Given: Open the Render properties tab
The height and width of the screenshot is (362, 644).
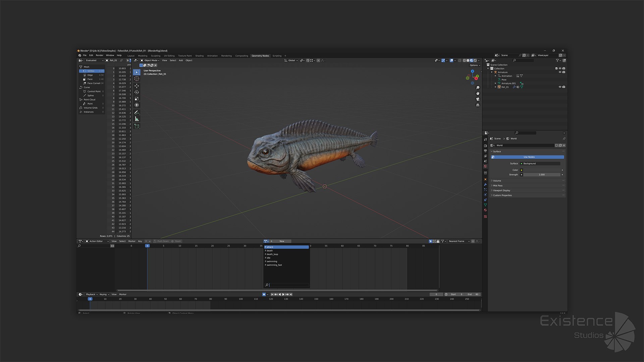Looking at the screenshot, I should point(485,146).
